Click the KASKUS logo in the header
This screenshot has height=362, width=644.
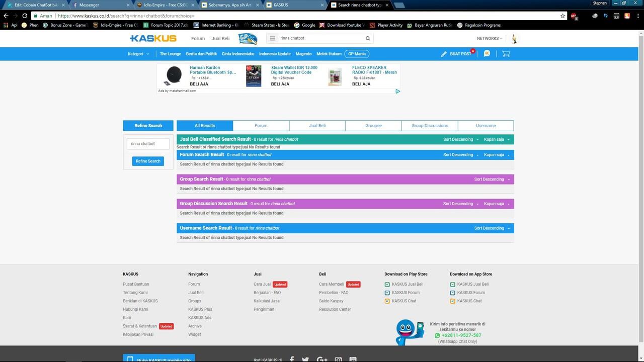pos(153,38)
